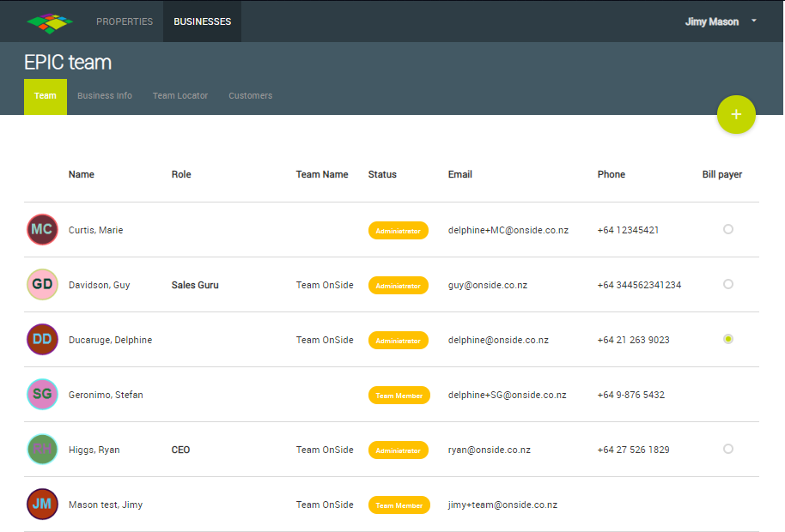This screenshot has height=532, width=785.
Task: Click Ryan Higgs's RH avatar
Action: pyautogui.click(x=42, y=449)
